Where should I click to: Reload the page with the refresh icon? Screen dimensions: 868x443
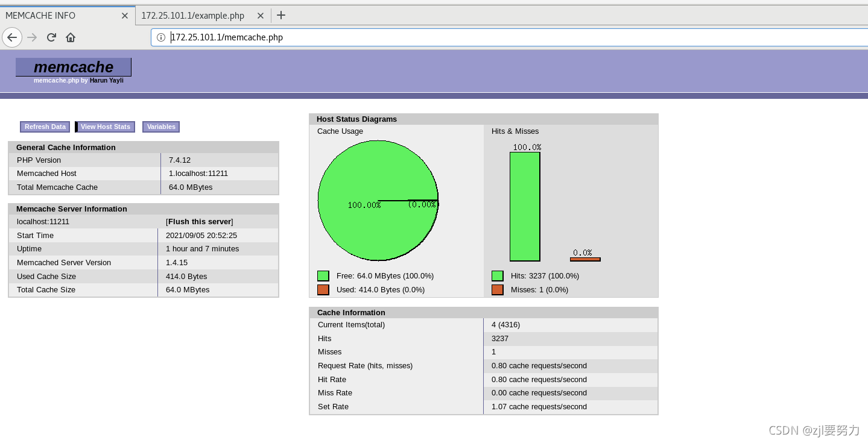tap(51, 37)
